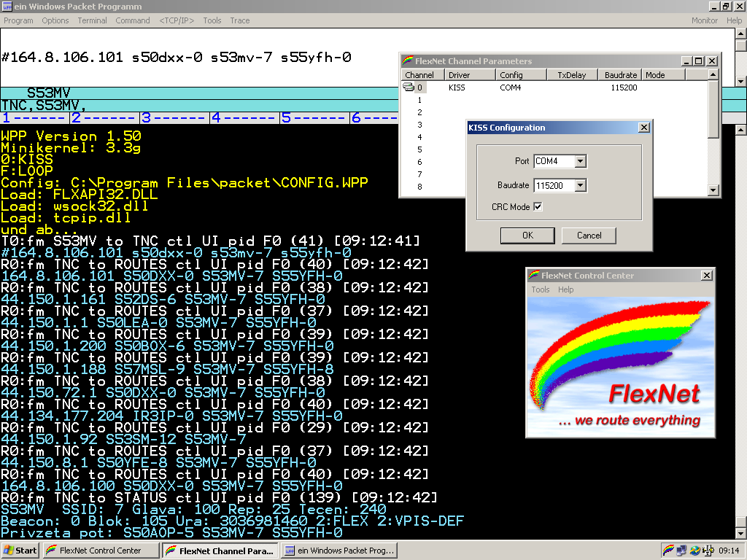This screenshot has height=560, width=747.
Task: Select channel row 8 in Channel Parameters
Action: point(419,187)
